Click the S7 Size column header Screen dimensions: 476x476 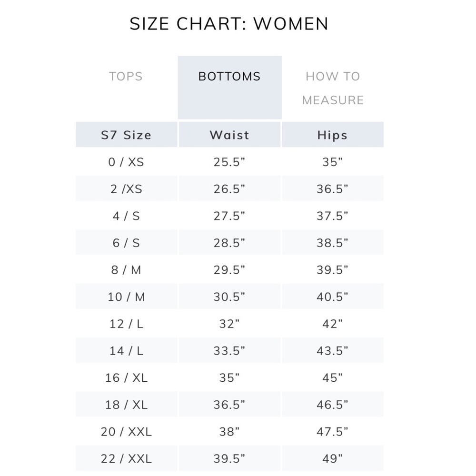(x=126, y=135)
